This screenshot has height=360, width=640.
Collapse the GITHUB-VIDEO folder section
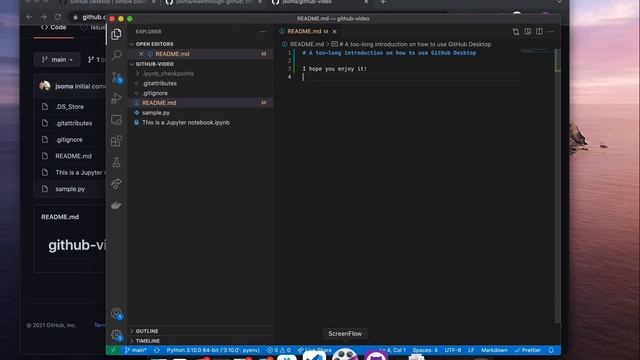point(154,64)
